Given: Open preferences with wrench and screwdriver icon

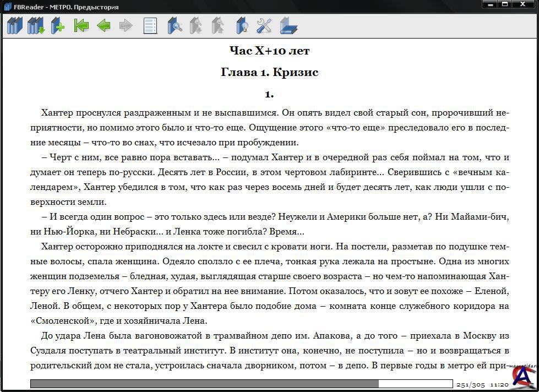Looking at the screenshot, I should [x=264, y=26].
